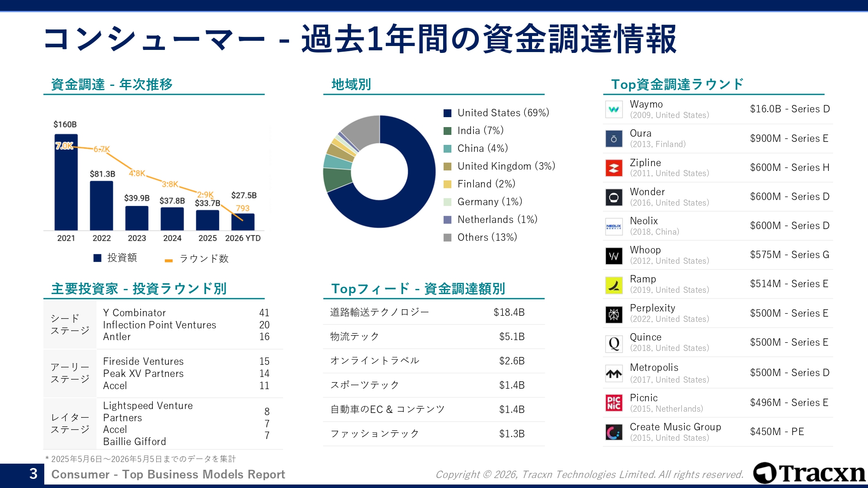The width and height of the screenshot is (868, 488).
Task: Click the Wonder company logo
Action: [x=614, y=197]
